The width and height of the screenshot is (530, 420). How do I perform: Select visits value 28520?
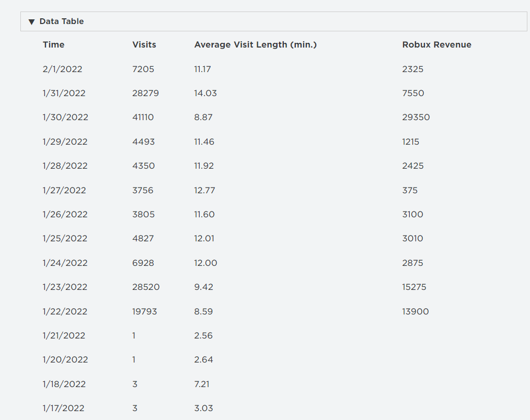[x=146, y=287]
